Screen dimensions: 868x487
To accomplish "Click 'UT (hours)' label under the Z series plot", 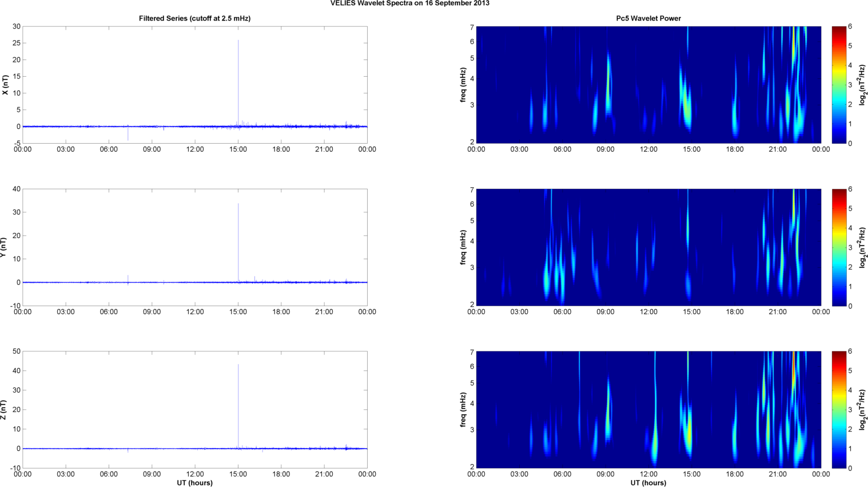I will pyautogui.click(x=194, y=482).
